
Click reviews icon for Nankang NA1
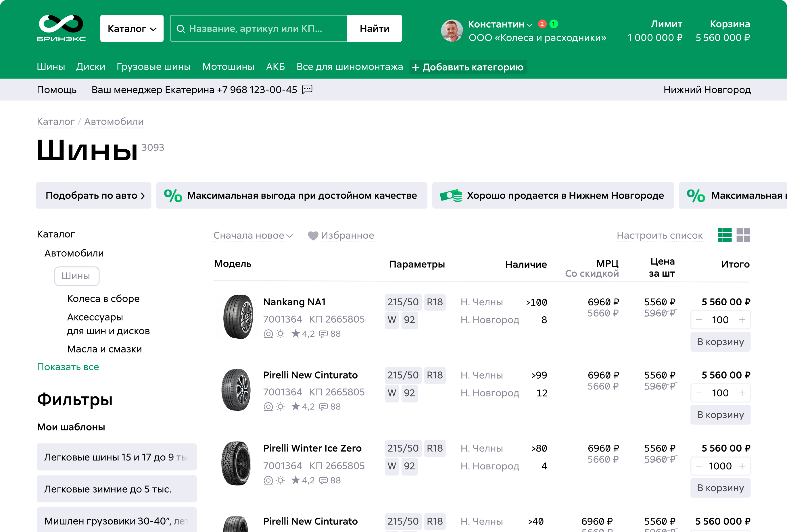tap(324, 334)
